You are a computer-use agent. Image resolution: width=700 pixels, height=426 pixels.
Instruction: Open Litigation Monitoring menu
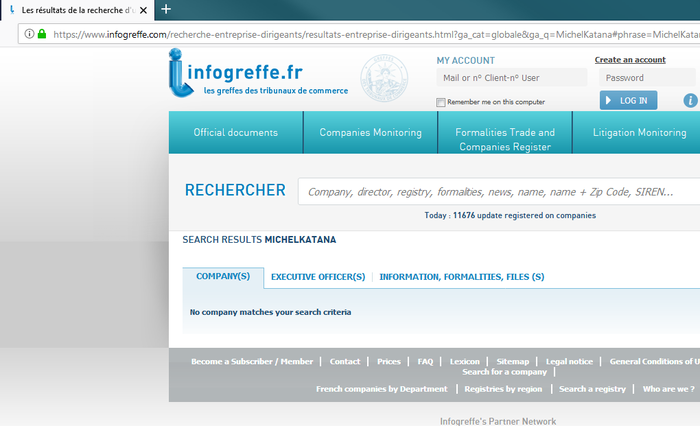pos(639,132)
